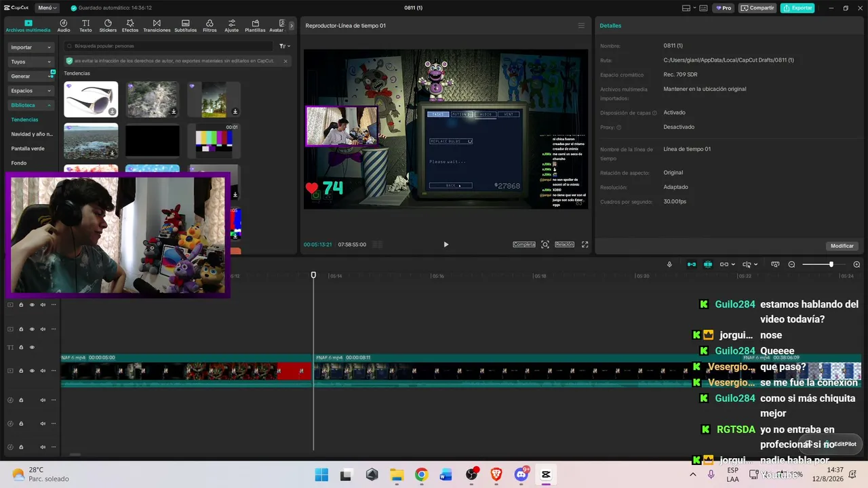Click the timeline zoom slider handle

coord(831,264)
